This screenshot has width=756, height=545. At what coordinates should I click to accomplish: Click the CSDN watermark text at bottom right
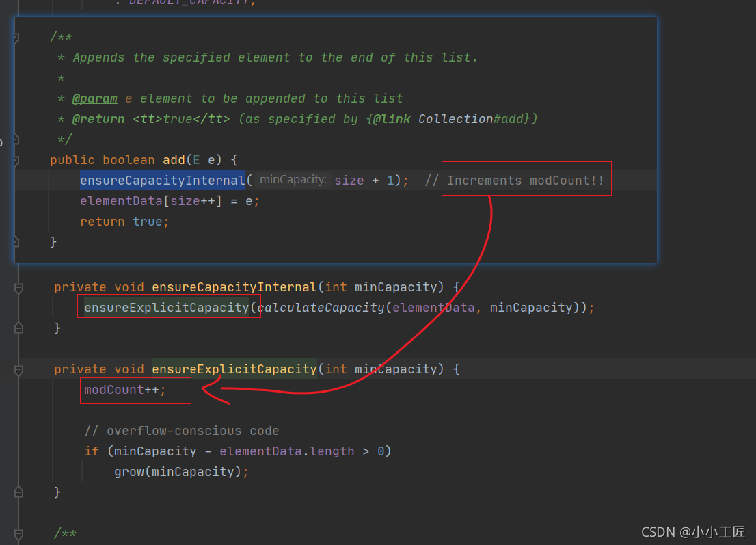pos(692,531)
